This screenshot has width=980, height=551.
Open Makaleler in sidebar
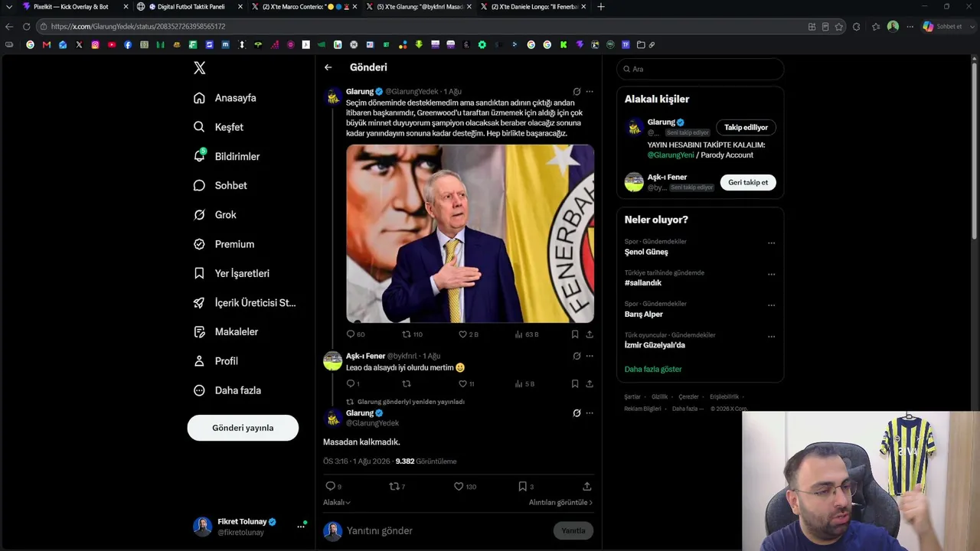tap(226, 332)
